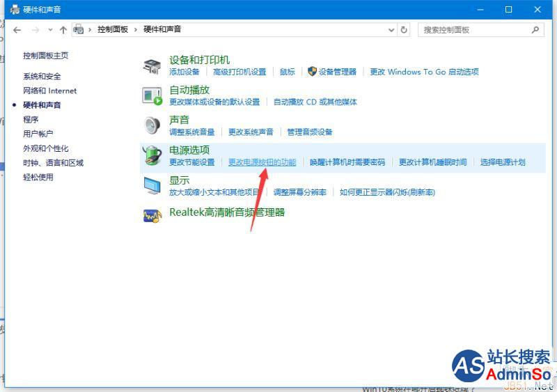Open 用户帐户 from the sidebar

pos(38,134)
